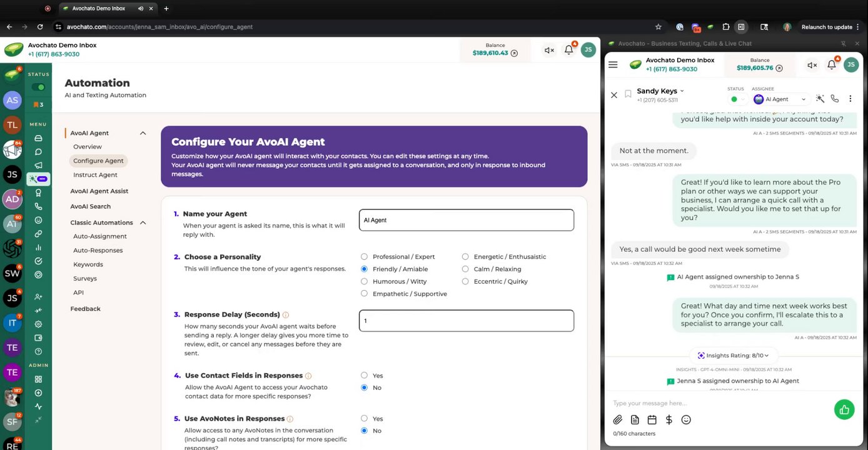The height and width of the screenshot is (450, 868).
Task: Select Energetic / Enthusiastic personality
Action: (465, 256)
